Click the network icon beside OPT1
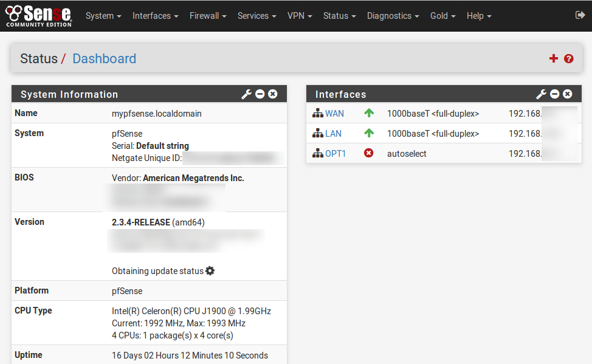 tap(318, 153)
